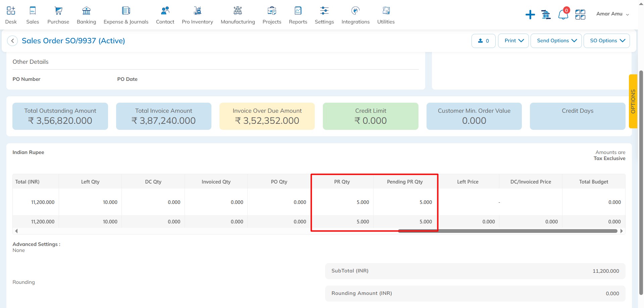
Task: Click the Sales Order SO/9937 (Active) title
Action: (73, 41)
